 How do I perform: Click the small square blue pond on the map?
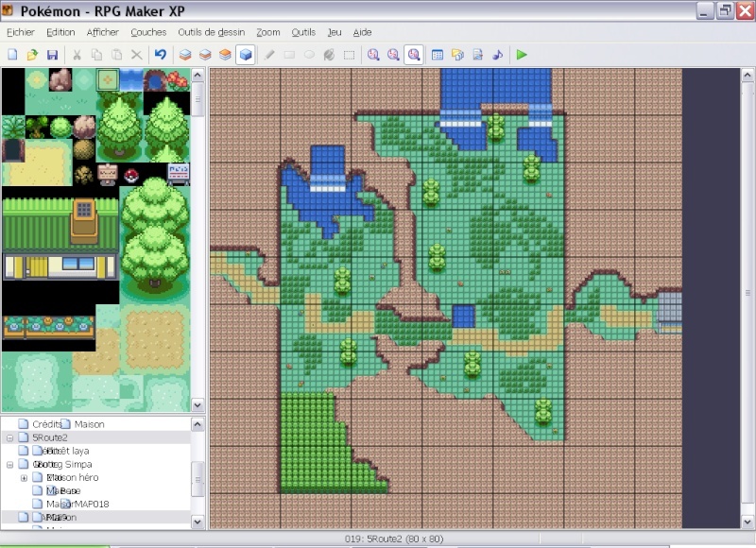pyautogui.click(x=463, y=317)
